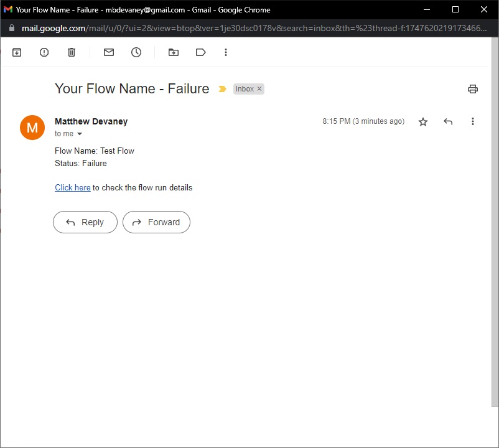This screenshot has width=499, height=448.
Task: Print the email
Action: tap(473, 89)
